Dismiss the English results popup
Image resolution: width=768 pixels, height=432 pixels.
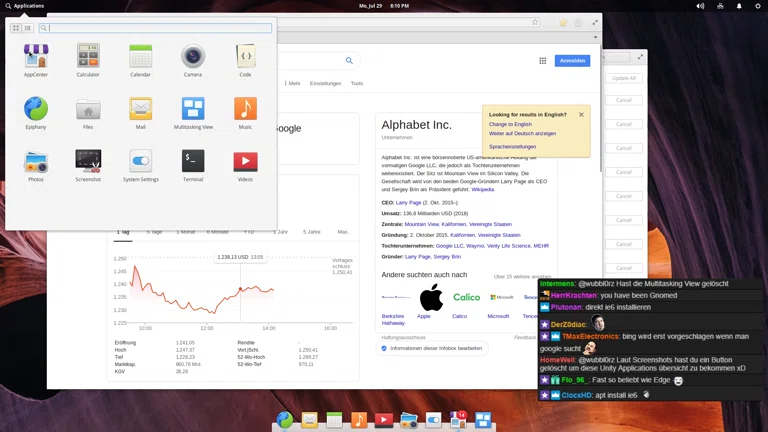tap(581, 115)
